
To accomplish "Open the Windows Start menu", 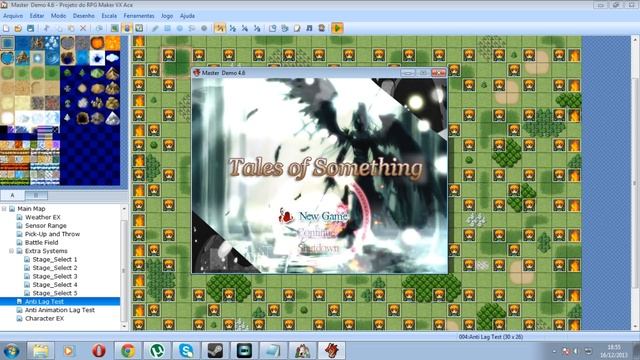I will (x=11, y=351).
